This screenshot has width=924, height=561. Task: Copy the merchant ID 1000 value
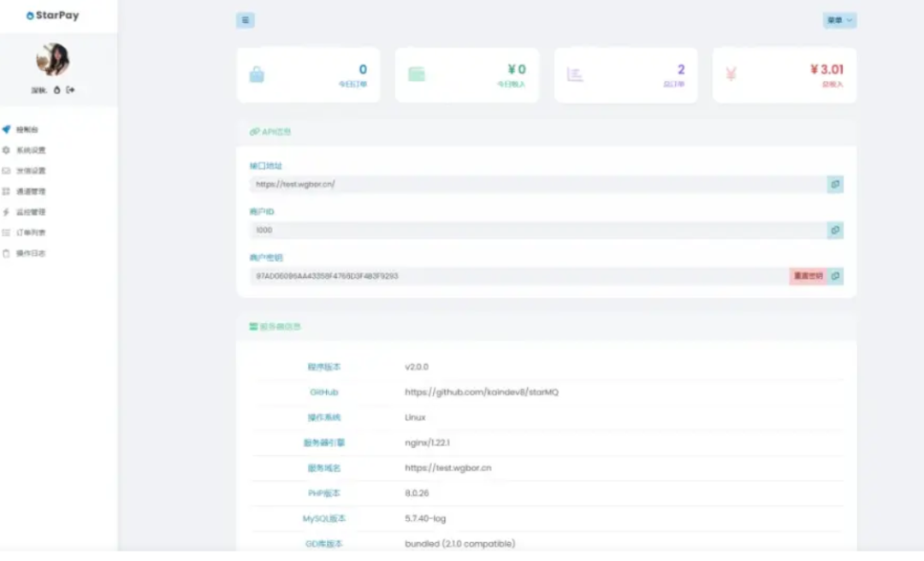pyautogui.click(x=835, y=230)
